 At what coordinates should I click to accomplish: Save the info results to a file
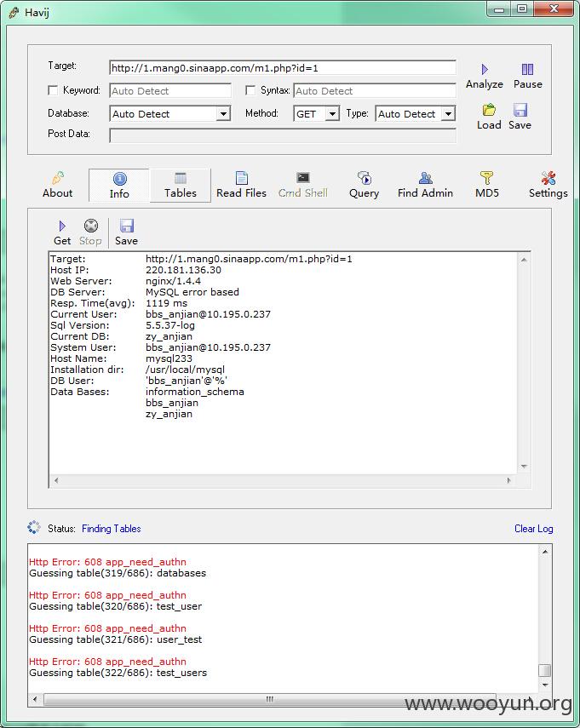point(126,232)
